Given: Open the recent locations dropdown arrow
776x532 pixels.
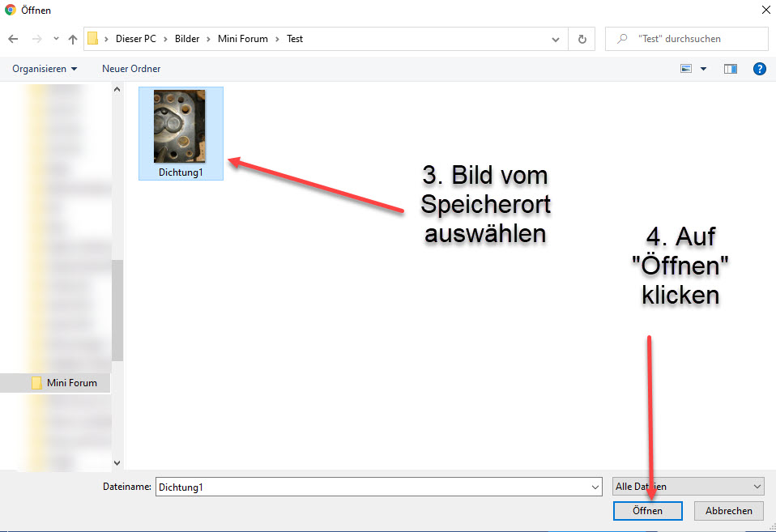Looking at the screenshot, I should point(56,39).
